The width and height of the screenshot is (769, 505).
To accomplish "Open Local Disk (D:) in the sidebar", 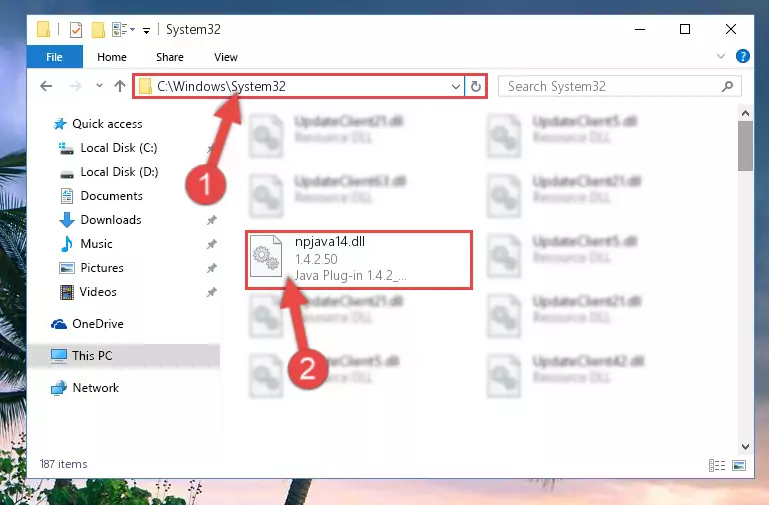I will [x=119, y=172].
